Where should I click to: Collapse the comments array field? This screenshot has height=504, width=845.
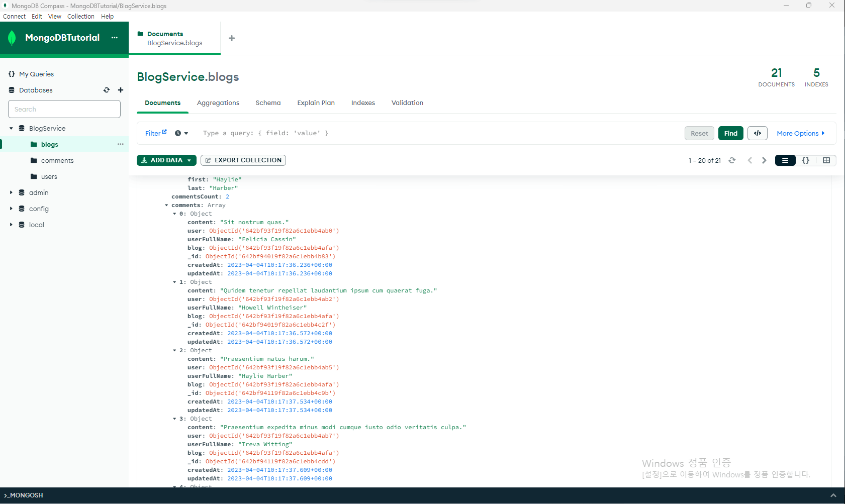[x=166, y=205]
